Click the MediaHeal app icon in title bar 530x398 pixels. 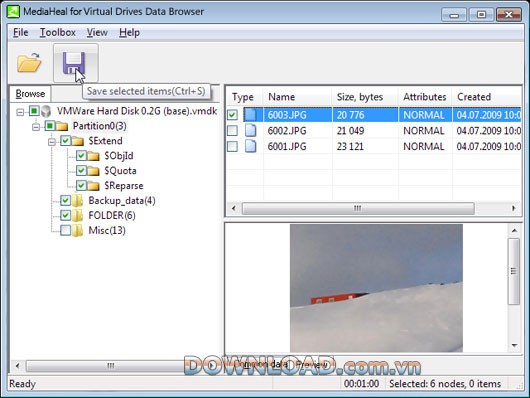tap(13, 11)
